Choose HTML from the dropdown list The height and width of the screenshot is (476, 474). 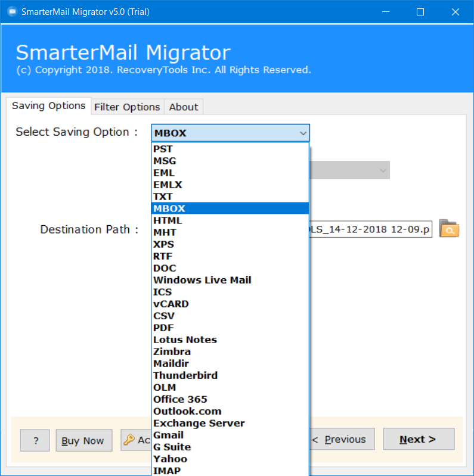click(x=230, y=220)
